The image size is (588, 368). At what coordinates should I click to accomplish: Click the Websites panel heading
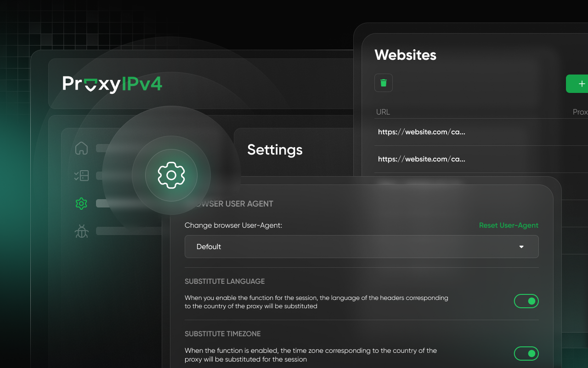[x=406, y=55]
